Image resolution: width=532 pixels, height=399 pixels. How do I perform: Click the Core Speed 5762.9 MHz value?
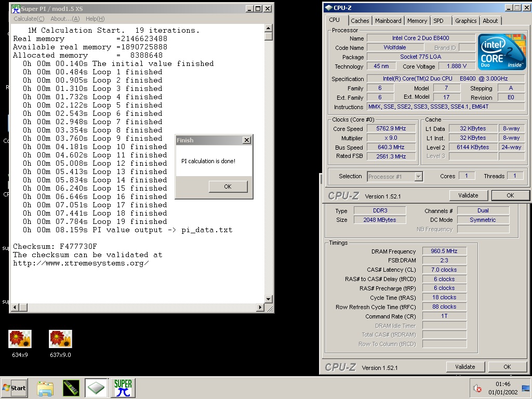391,129
